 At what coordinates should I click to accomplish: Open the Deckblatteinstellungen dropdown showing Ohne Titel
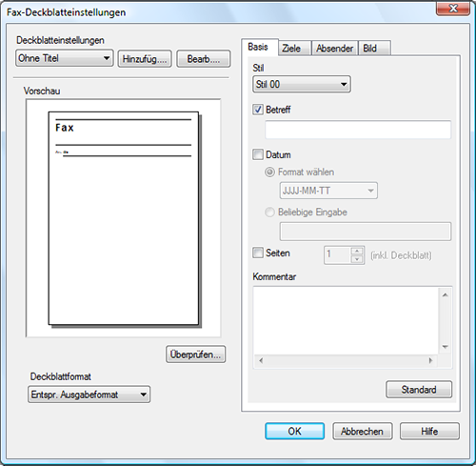tap(64, 58)
